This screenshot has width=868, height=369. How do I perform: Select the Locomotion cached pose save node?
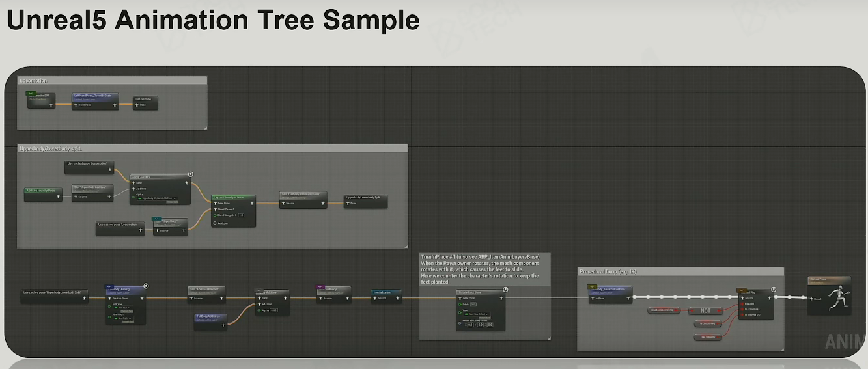click(x=145, y=103)
